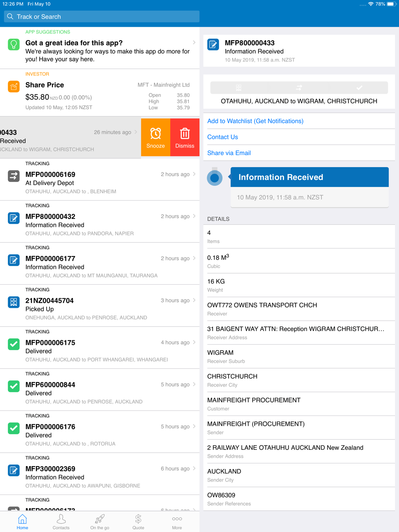Tap the transit icon for MFP000006169

coord(14,176)
